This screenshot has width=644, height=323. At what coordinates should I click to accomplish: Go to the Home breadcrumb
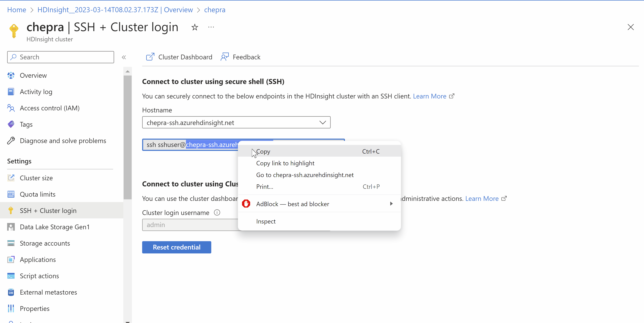(x=16, y=10)
